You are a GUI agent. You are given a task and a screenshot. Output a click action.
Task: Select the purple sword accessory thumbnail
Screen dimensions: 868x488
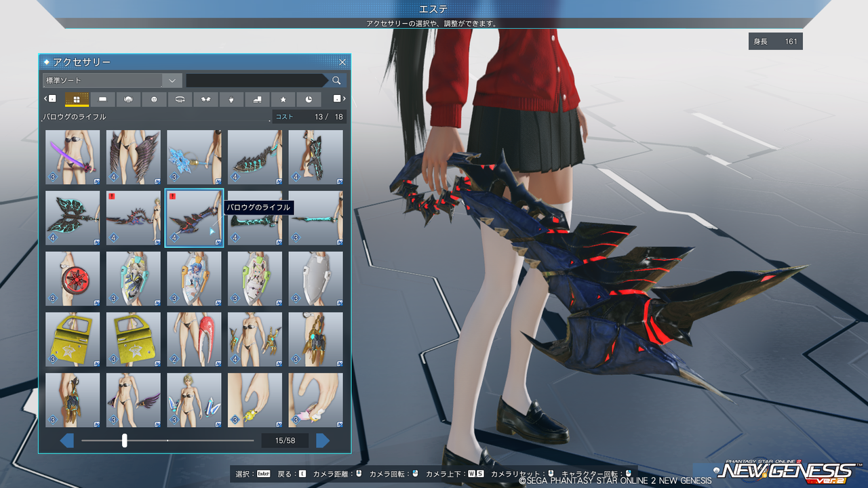tap(73, 157)
